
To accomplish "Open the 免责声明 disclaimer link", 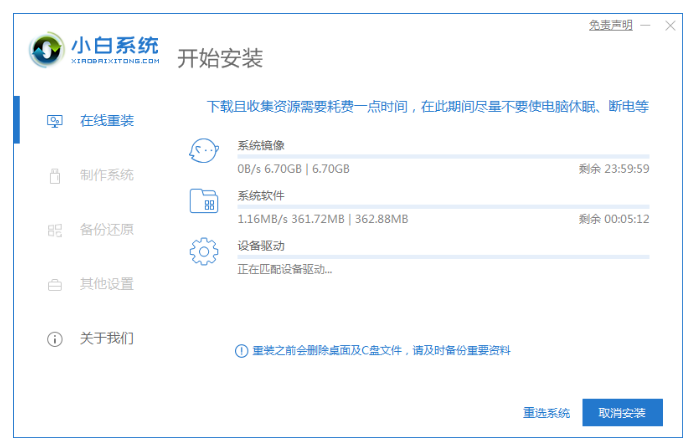I will [610, 25].
